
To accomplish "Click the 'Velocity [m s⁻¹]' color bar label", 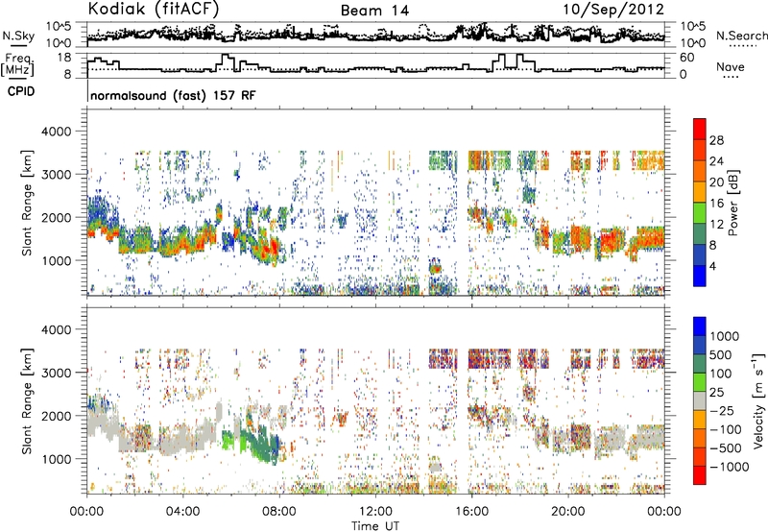I will tap(758, 399).
